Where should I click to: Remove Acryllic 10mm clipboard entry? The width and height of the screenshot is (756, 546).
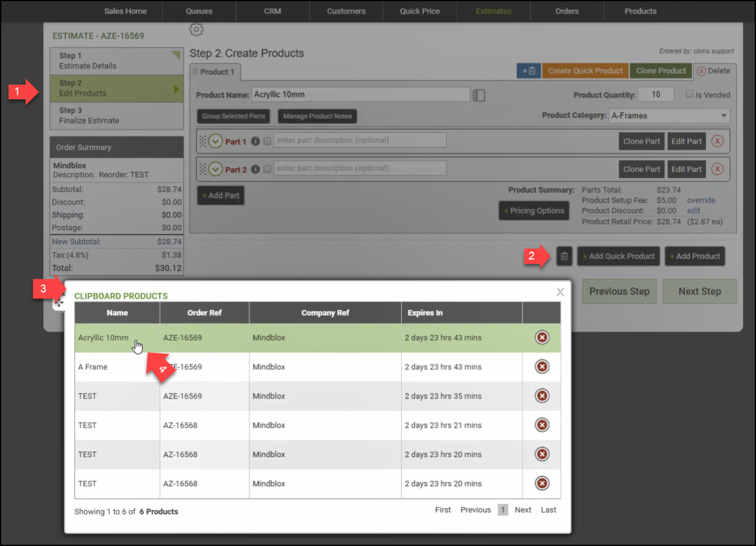pos(542,338)
